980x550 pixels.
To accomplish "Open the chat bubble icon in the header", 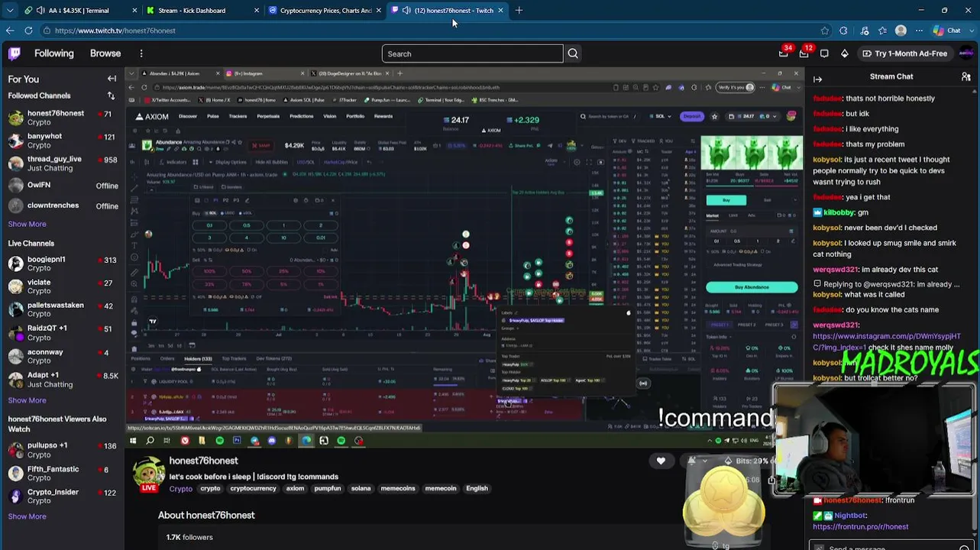I will point(824,53).
